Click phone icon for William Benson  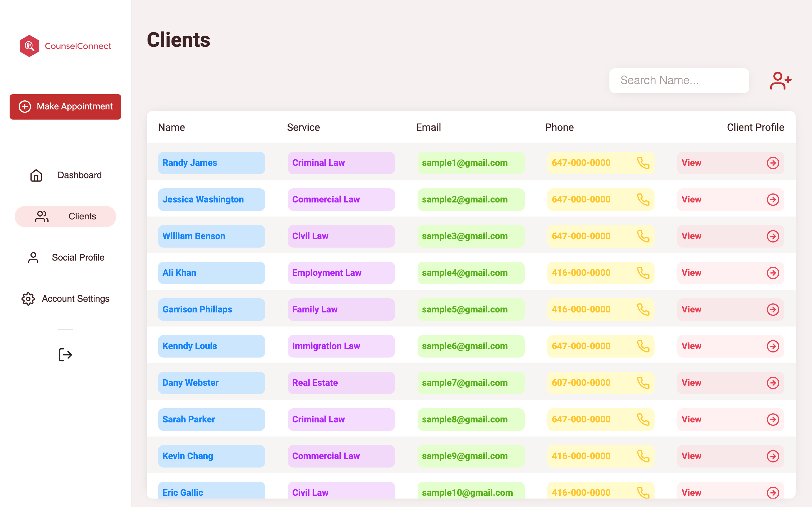(643, 236)
